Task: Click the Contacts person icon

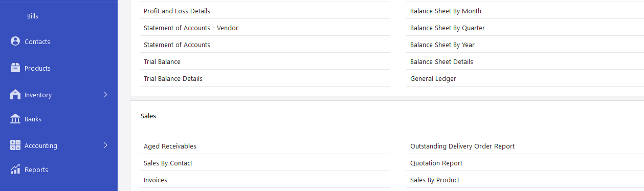Action: (x=15, y=41)
